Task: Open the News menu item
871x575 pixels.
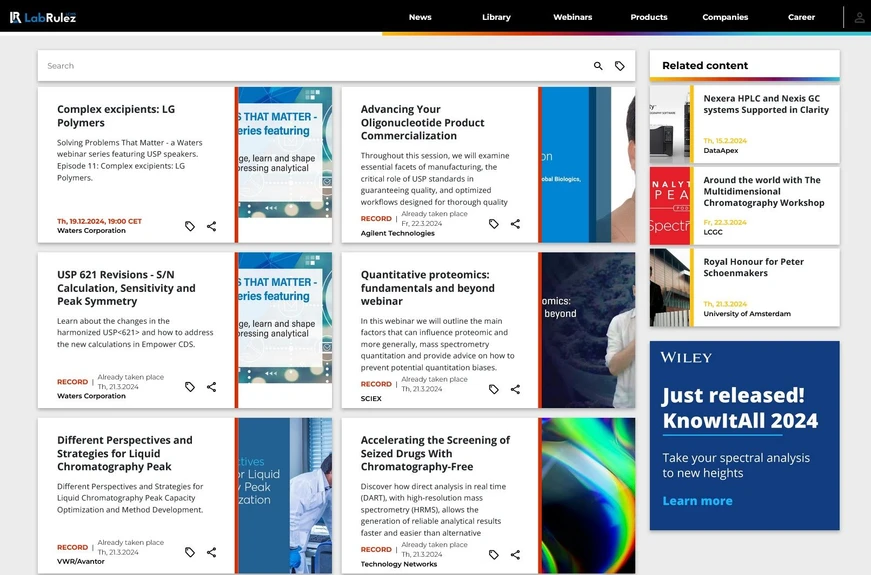Action: [420, 17]
